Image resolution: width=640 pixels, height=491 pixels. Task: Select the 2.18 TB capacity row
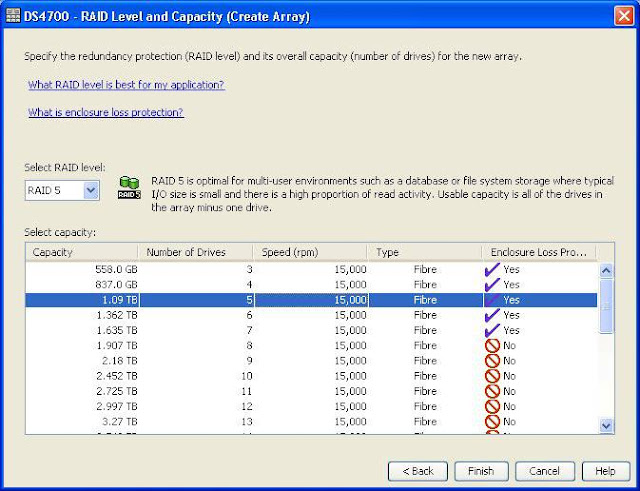311,361
